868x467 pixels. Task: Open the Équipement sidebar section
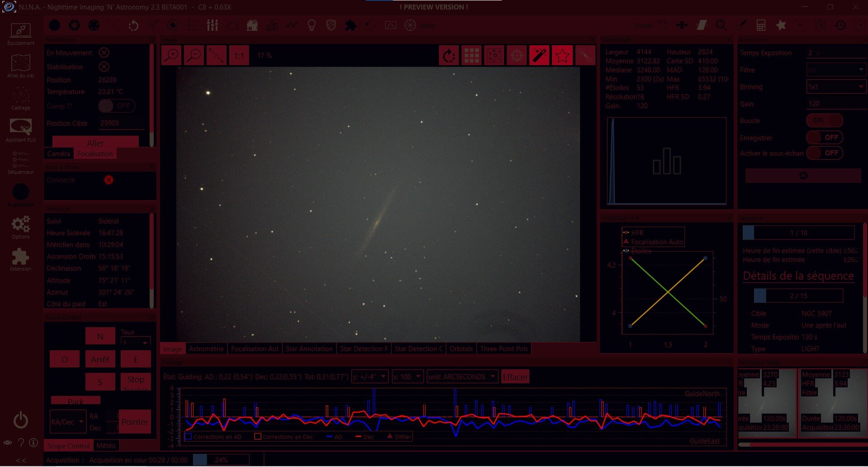[x=20, y=34]
